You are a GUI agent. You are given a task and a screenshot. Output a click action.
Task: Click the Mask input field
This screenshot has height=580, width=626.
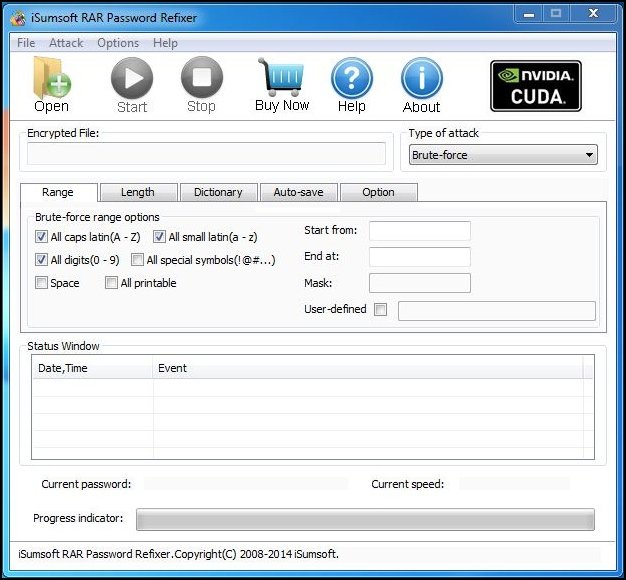coord(420,283)
